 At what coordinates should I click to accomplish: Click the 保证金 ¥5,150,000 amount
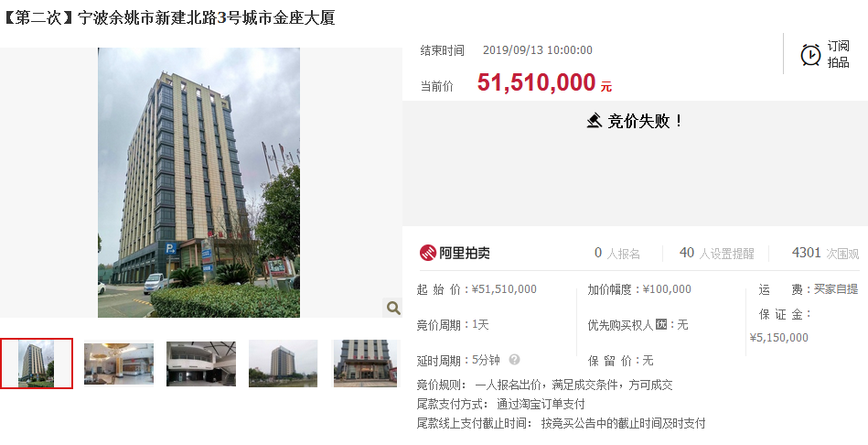click(x=779, y=338)
